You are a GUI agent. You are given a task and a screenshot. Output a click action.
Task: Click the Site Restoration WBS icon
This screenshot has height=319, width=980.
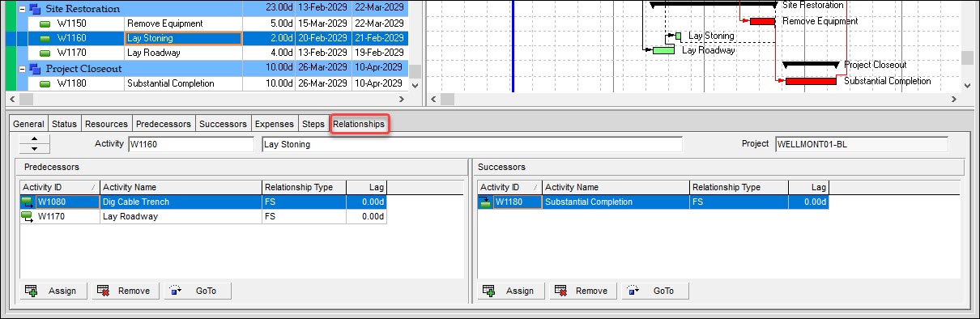35,8
